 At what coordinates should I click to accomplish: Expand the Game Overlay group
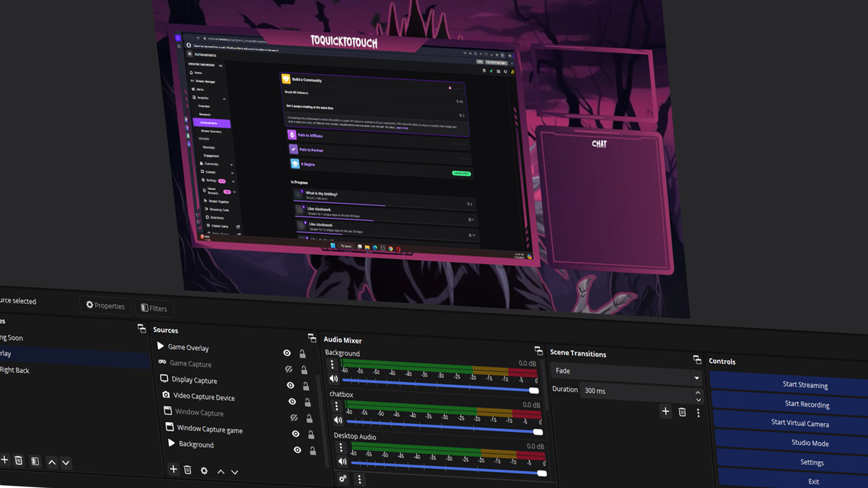161,345
